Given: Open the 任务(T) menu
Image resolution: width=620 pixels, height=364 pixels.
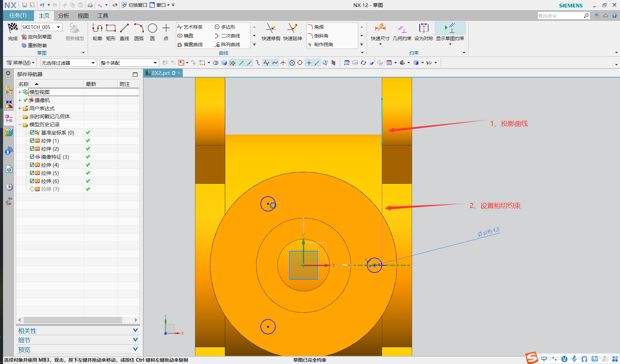Looking at the screenshot, I should [18, 16].
